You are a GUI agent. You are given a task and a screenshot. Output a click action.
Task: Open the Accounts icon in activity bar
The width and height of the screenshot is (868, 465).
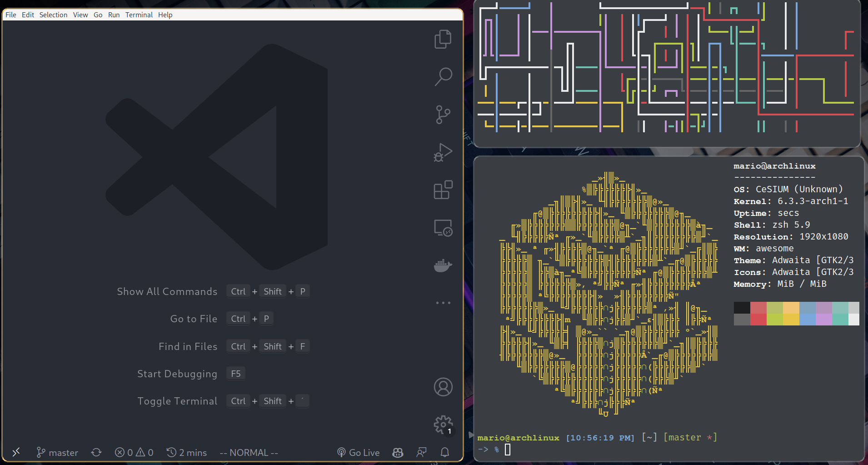coord(443,387)
